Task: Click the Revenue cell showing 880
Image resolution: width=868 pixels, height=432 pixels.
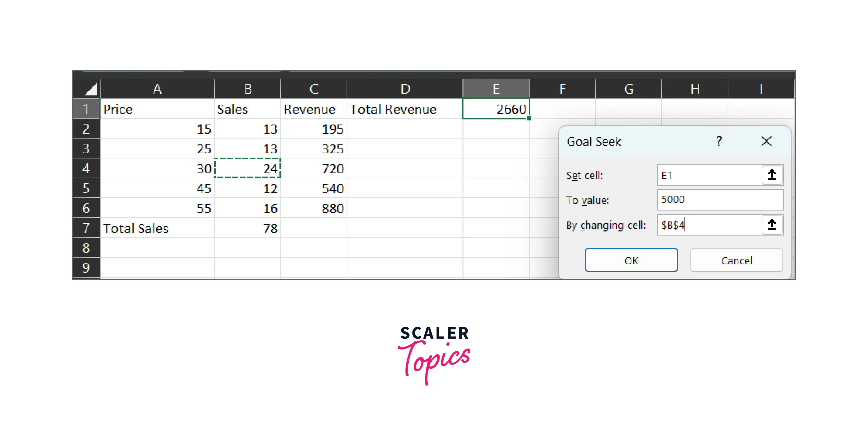Action: 314,208
